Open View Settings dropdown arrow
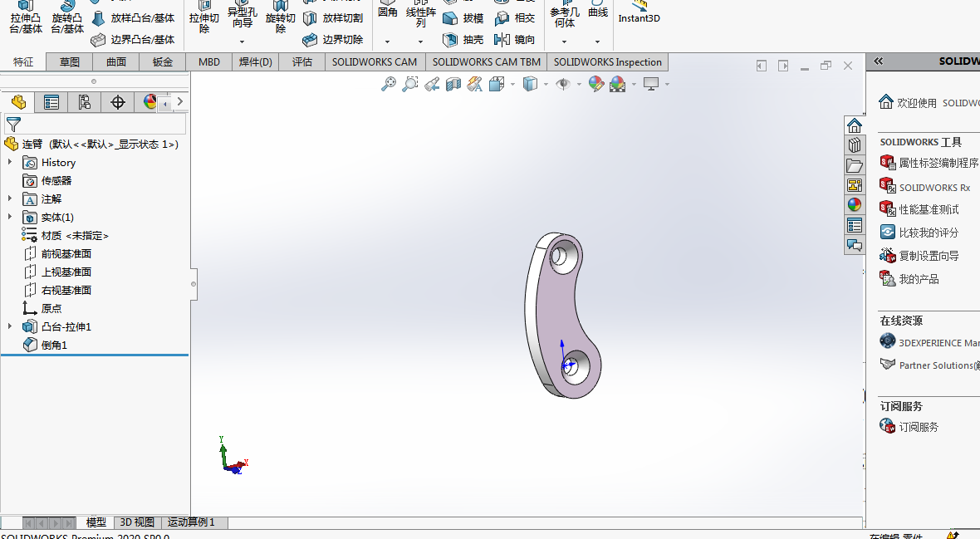980x539 pixels. [x=668, y=84]
